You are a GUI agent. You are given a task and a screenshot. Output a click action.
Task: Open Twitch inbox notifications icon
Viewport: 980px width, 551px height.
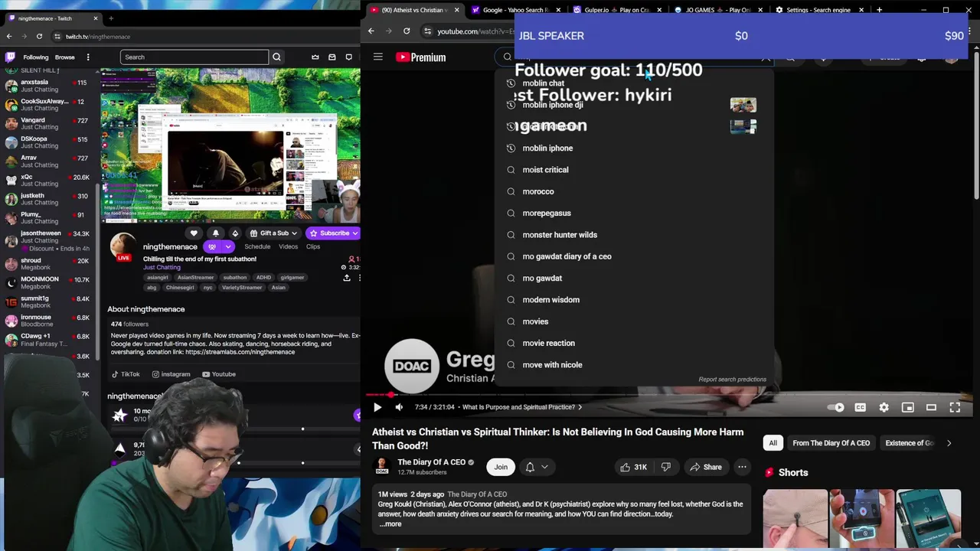(x=332, y=57)
